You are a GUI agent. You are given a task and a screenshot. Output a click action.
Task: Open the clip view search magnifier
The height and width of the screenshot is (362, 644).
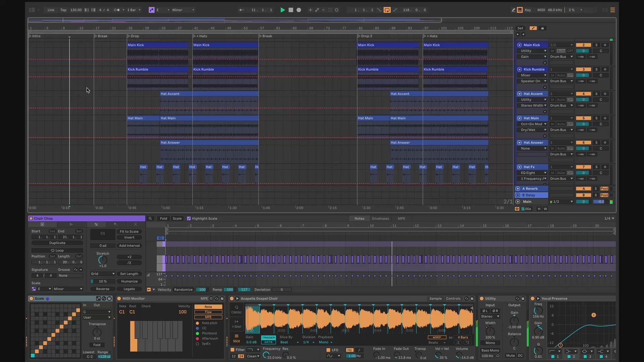click(x=150, y=219)
